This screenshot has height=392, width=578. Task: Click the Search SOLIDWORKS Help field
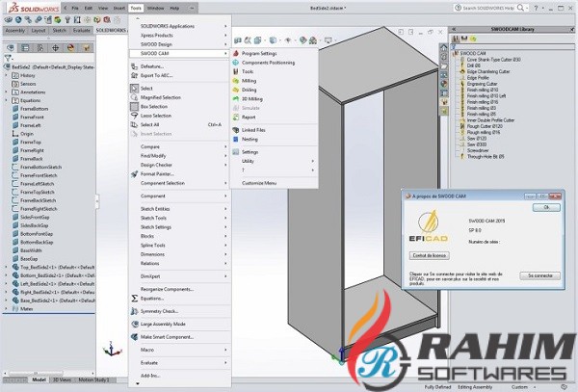point(488,8)
